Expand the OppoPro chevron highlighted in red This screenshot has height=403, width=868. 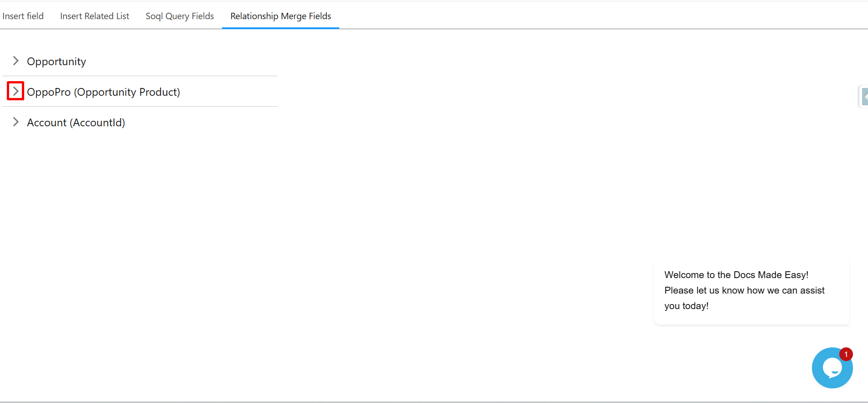16,91
